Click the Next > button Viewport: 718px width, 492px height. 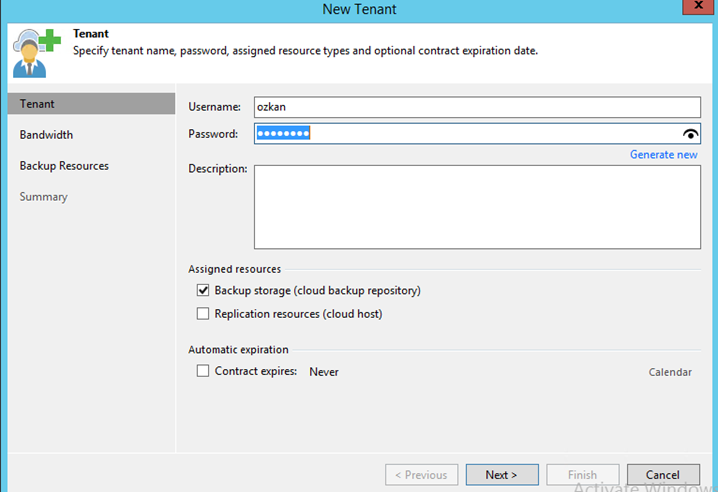point(502,475)
